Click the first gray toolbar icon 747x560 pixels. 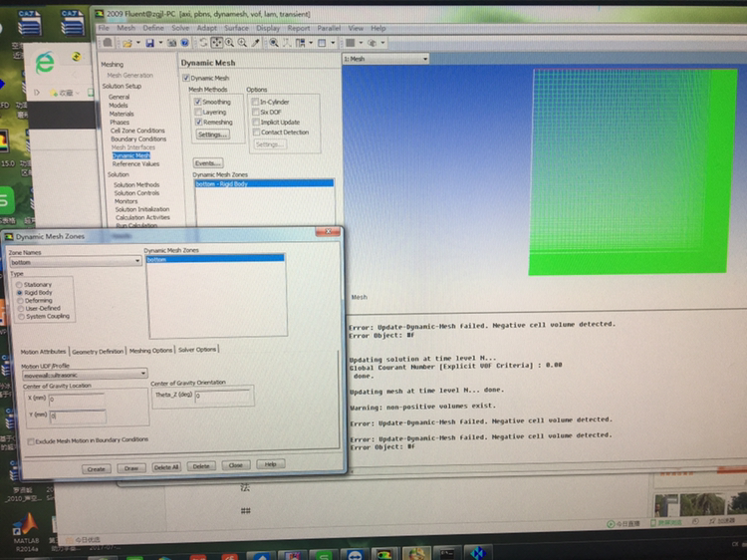point(108,43)
